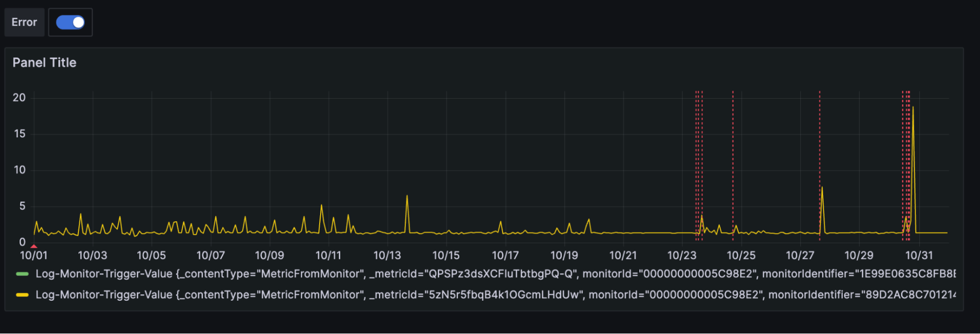The width and height of the screenshot is (980, 334).
Task: Click the red triangle marker at 10/01
Action: (34, 246)
